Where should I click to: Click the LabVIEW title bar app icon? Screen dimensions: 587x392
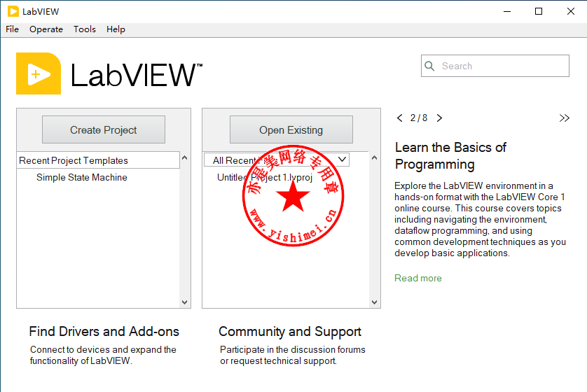[13, 11]
